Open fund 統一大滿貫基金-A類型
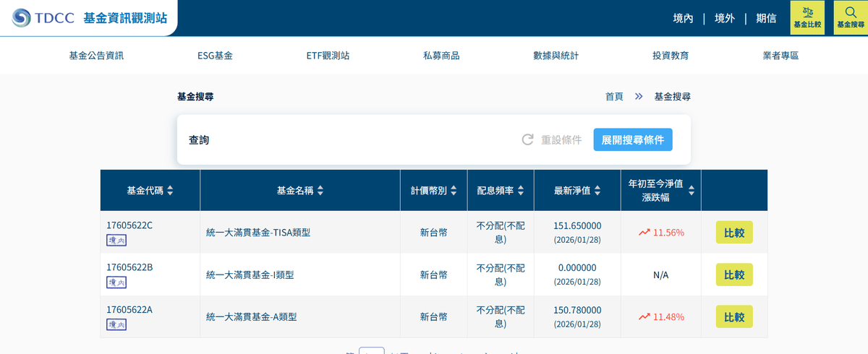868x354 pixels. (252, 316)
